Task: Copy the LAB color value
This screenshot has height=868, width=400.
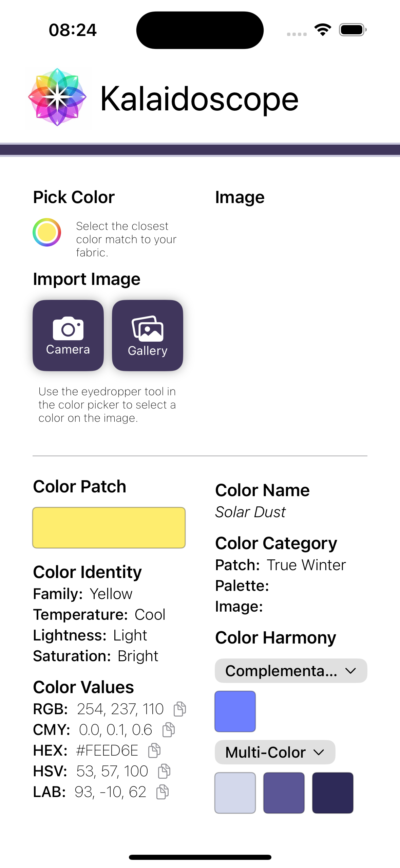Action: pyautogui.click(x=163, y=792)
